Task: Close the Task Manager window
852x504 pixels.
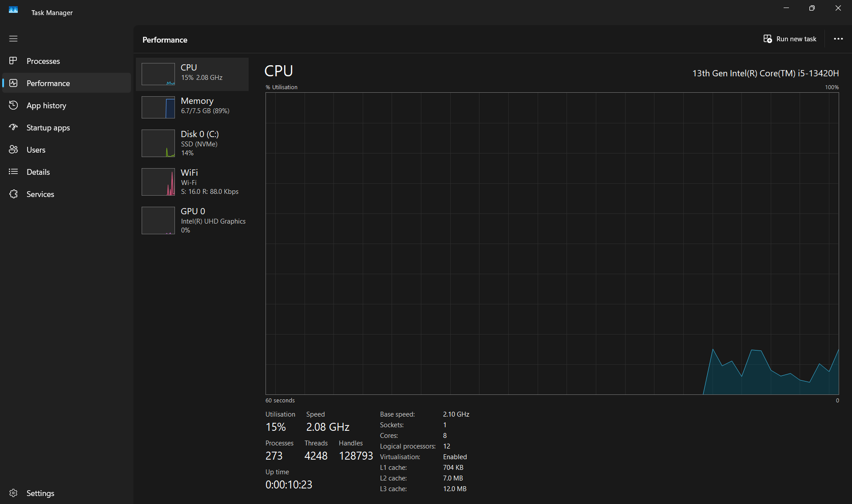Action: [x=838, y=8]
